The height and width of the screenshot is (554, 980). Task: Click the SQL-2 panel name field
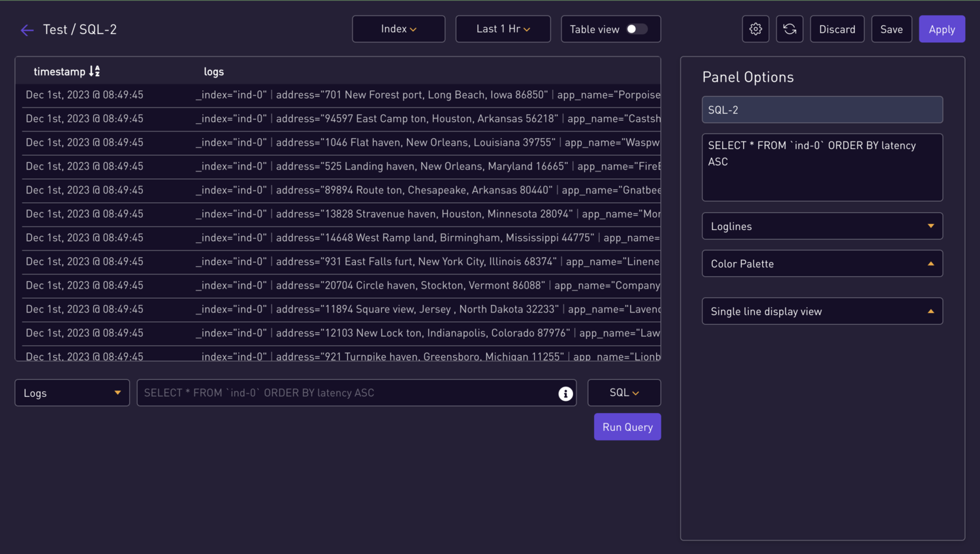pyautogui.click(x=822, y=110)
